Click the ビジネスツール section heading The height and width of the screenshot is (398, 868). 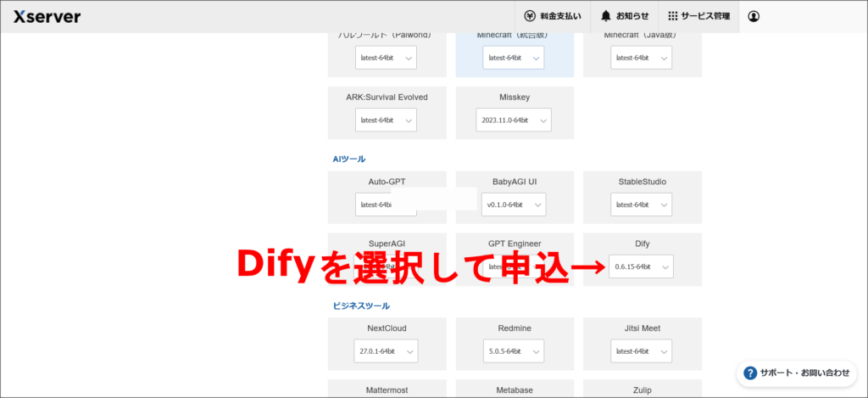click(361, 306)
